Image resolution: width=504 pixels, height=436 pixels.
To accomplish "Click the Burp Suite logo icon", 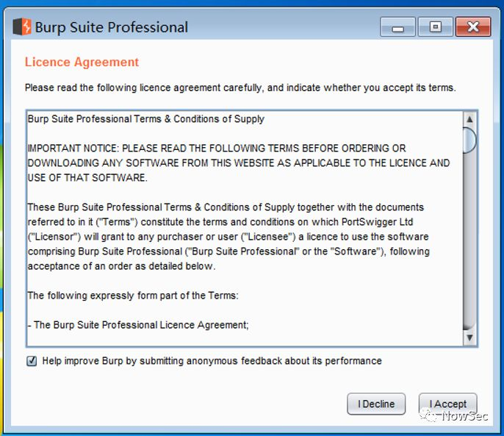I will [x=22, y=27].
